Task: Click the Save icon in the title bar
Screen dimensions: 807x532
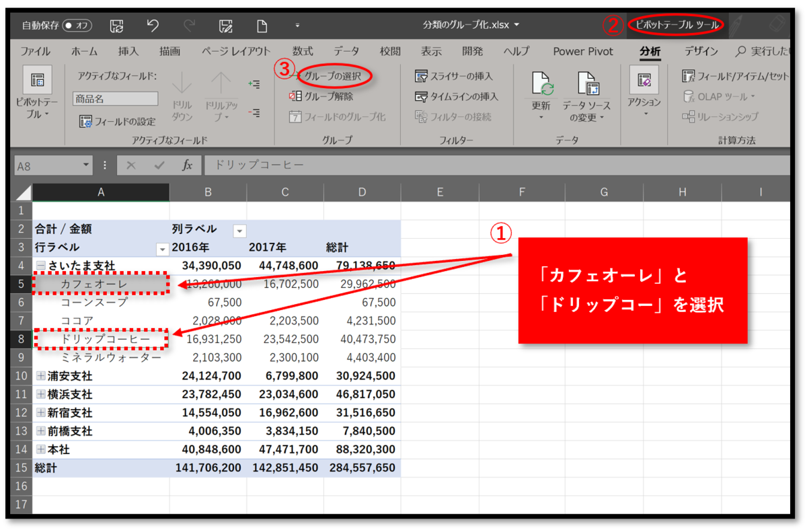Action: click(117, 26)
